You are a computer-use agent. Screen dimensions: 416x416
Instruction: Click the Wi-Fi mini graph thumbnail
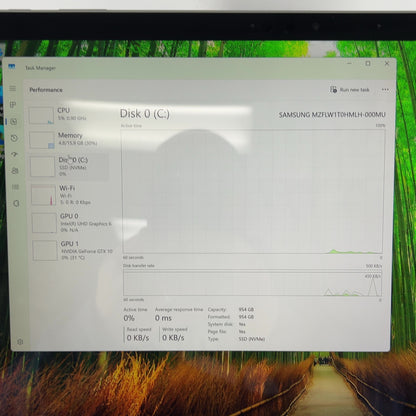pyautogui.click(x=43, y=195)
